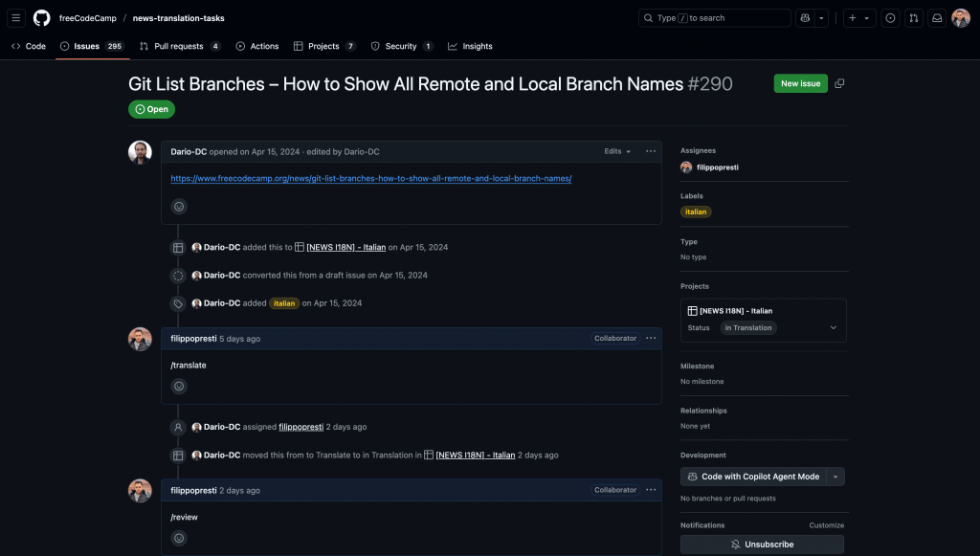Screen dimensions: 980x556
Task: Click the italian label in sidebar
Action: [696, 211]
